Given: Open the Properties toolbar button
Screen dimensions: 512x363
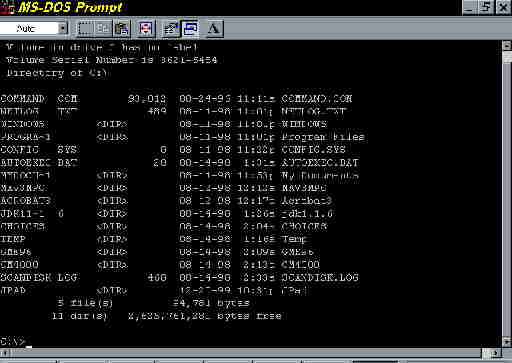Looking at the screenshot, I should [171, 29].
